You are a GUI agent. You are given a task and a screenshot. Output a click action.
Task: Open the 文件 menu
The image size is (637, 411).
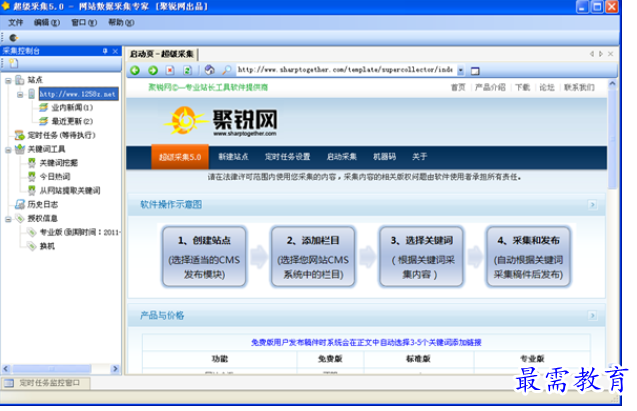tap(15, 23)
